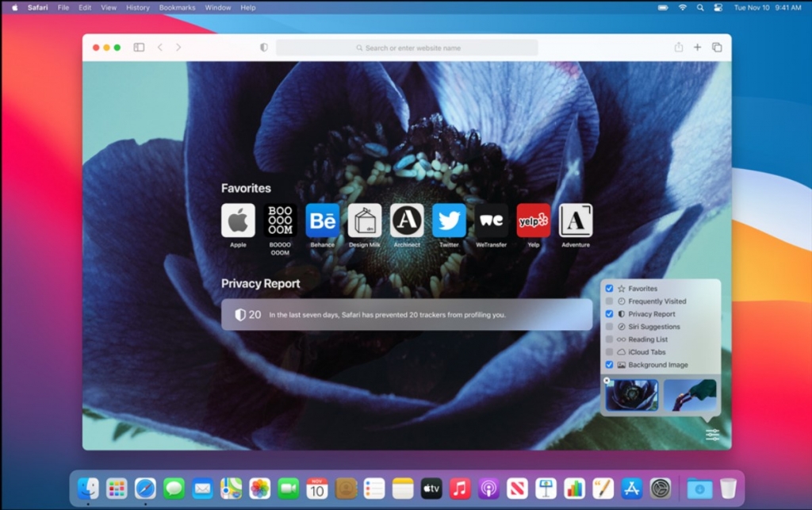Screen dimensions: 812x510
Task: Open the Design Milk favorite
Action: point(365,221)
